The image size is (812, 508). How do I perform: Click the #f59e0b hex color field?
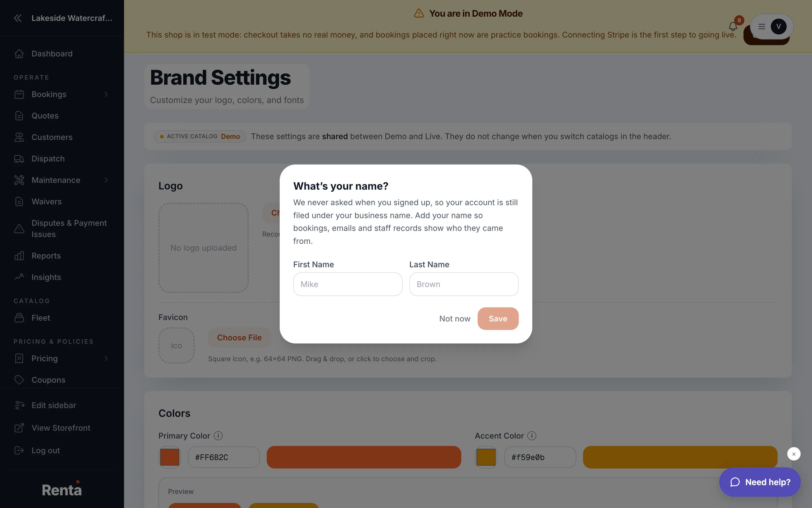540,457
